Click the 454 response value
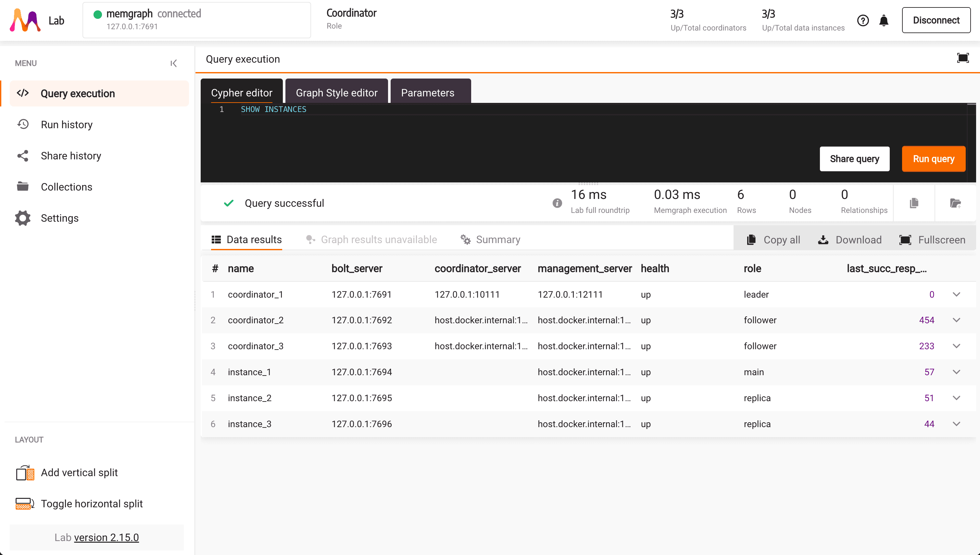The height and width of the screenshot is (555, 980). [x=927, y=320]
